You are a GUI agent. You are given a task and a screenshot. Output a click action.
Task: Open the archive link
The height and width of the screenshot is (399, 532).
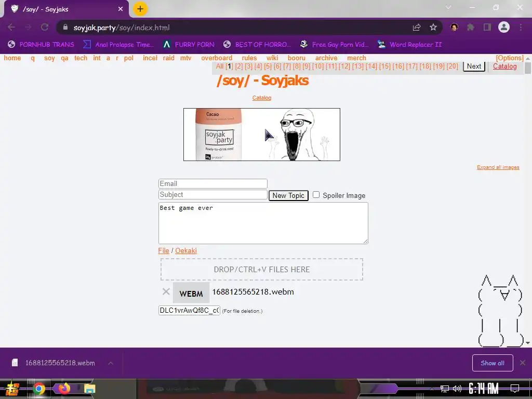click(326, 58)
